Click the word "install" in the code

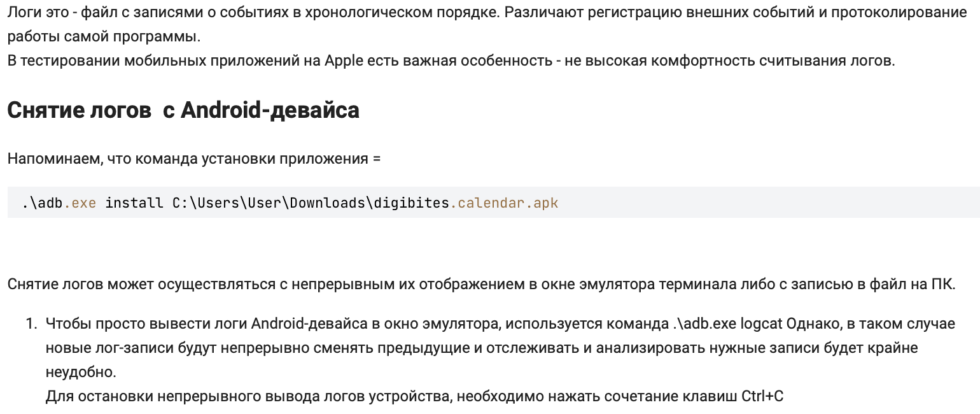coord(134,203)
